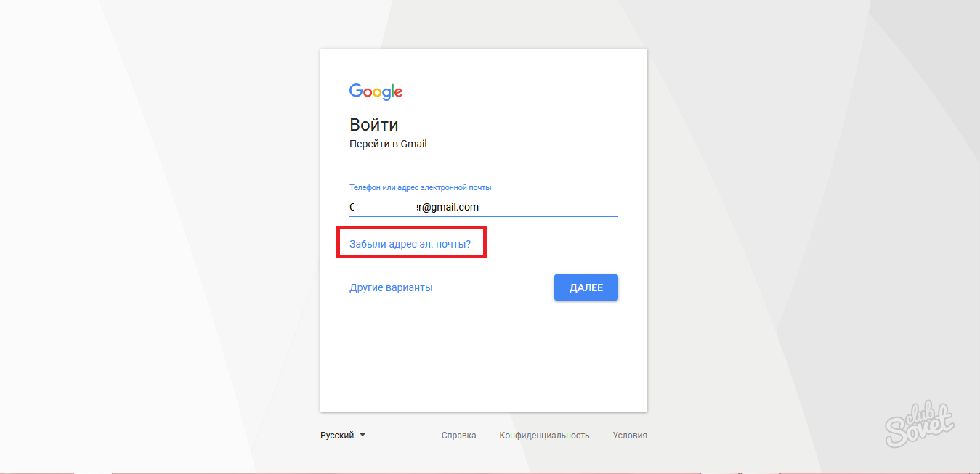Image resolution: width=980 pixels, height=474 pixels.
Task: Click the 'Телефон или адрес электронной почты' label
Action: [425, 187]
